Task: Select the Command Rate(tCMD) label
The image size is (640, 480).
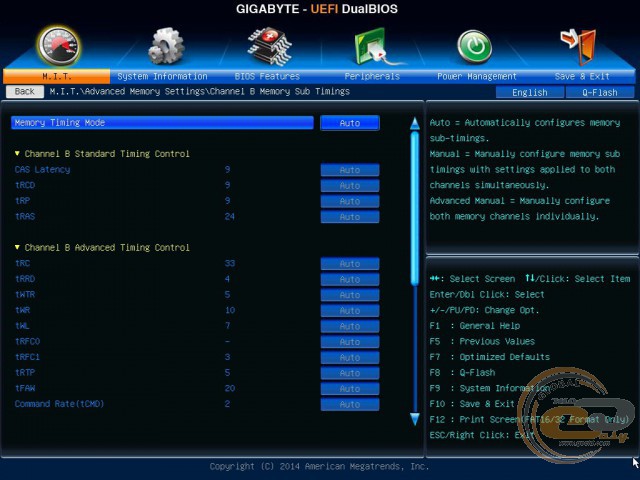Action: [60, 404]
